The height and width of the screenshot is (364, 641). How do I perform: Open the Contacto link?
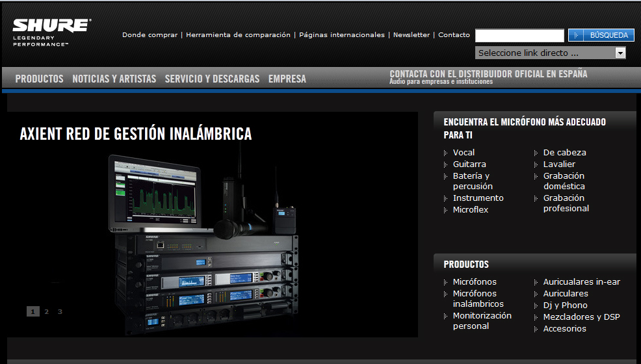pos(454,35)
